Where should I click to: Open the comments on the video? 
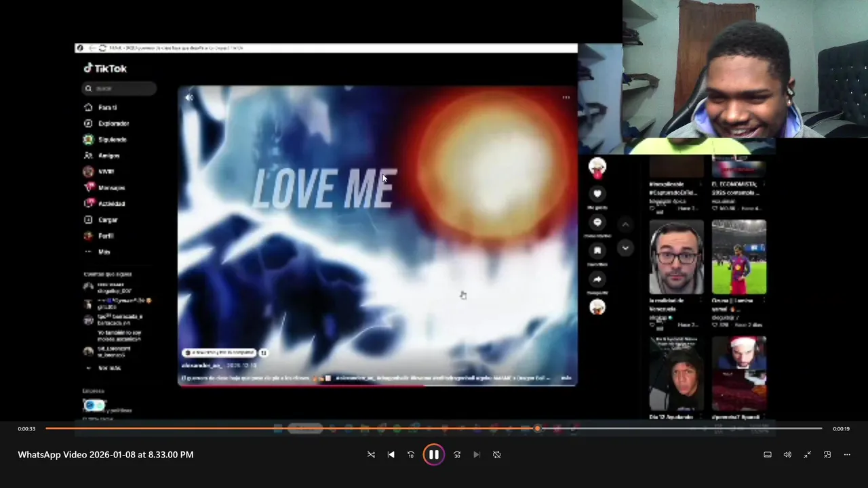pyautogui.click(x=597, y=222)
